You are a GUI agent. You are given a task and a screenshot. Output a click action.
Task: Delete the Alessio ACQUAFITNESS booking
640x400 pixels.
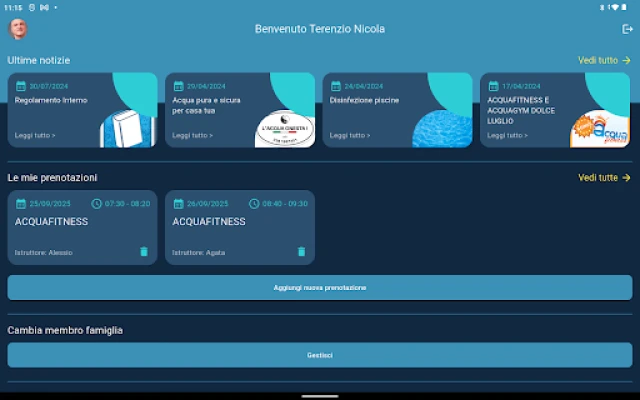tap(143, 252)
